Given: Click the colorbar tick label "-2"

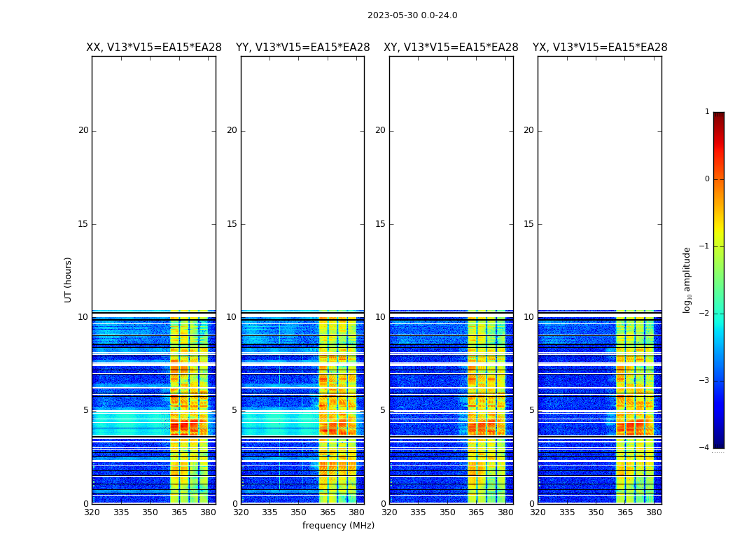Looking at the screenshot, I should [706, 314].
